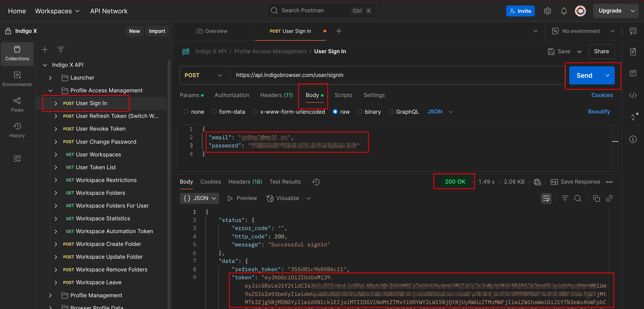The width and height of the screenshot is (644, 309).
Task: Switch to the request Settings tab
Action: point(374,95)
